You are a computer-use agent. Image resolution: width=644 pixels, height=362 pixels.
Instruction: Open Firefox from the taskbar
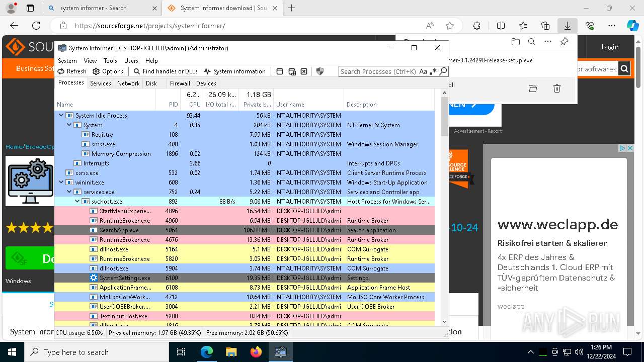point(256,352)
